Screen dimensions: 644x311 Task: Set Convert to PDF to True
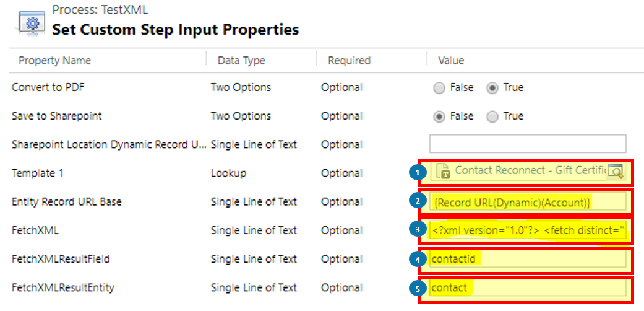click(x=493, y=88)
